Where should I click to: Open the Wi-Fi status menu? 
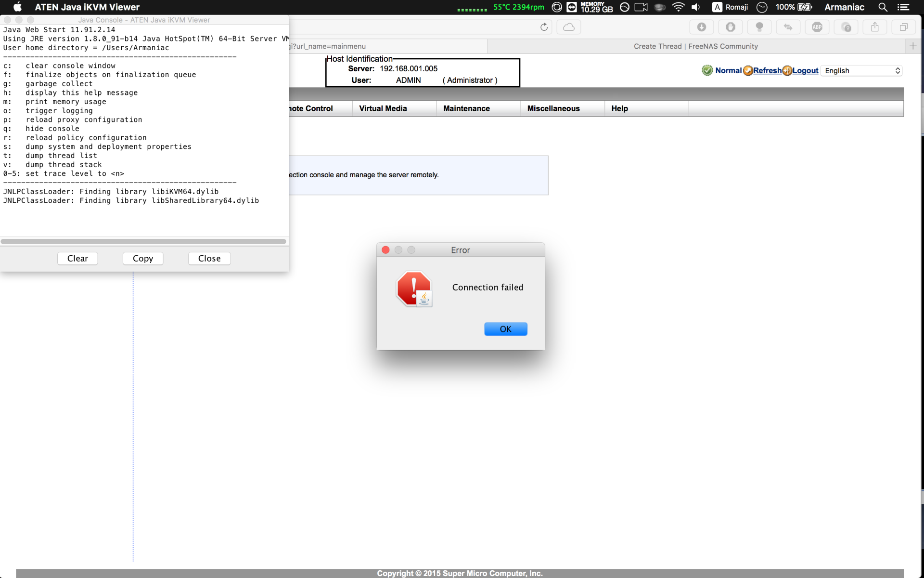(x=678, y=7)
